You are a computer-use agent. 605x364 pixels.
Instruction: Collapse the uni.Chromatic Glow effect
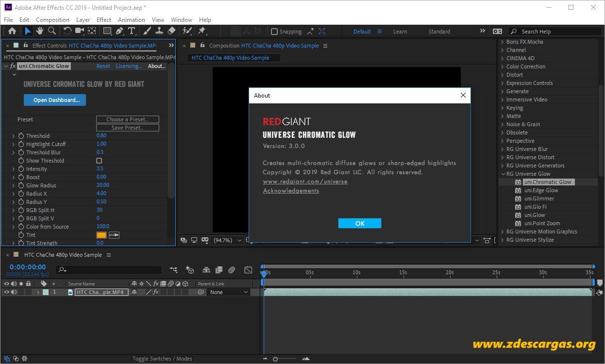point(5,66)
